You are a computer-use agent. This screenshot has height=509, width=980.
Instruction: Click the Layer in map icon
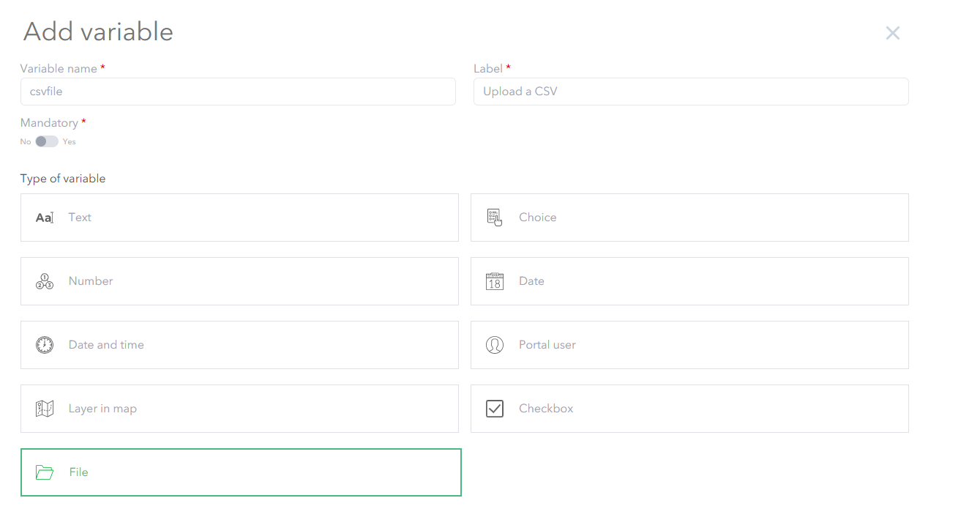pyautogui.click(x=45, y=409)
